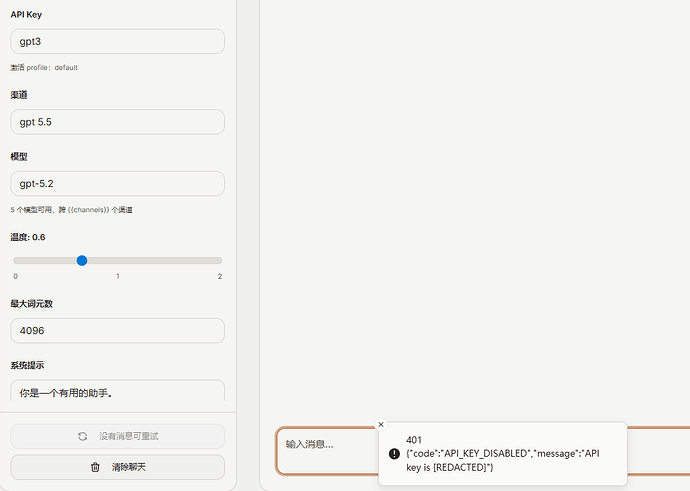Click the refresh icon in retry button
The image size is (690, 491).
83,436
